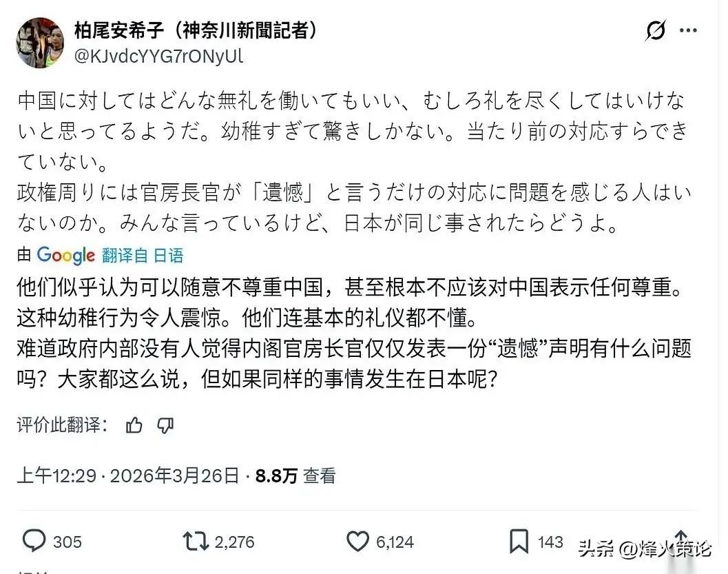The width and height of the screenshot is (728, 574).
Task: Rate the translation with thumbs up
Action: click(134, 426)
